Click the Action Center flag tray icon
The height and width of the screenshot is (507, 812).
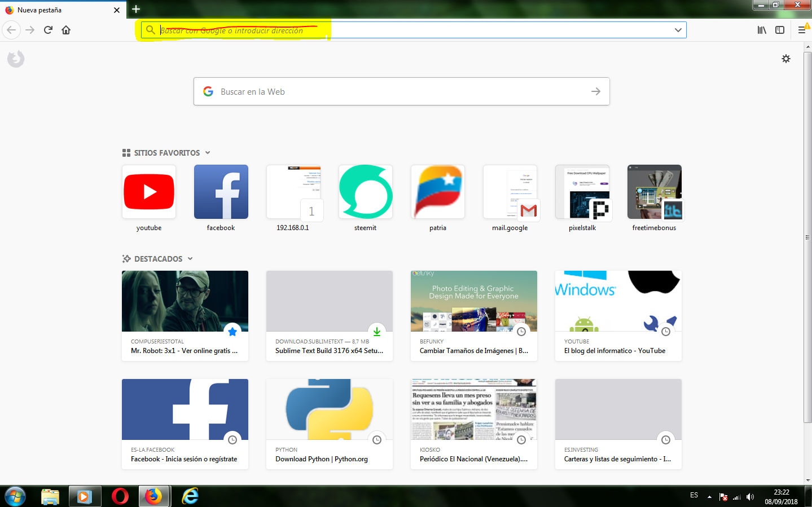[723, 497]
